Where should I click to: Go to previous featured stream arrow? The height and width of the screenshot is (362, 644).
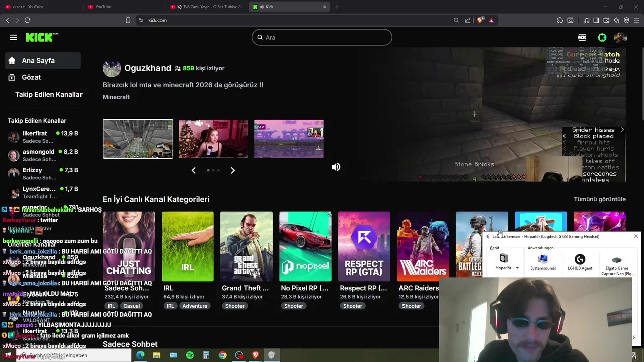193,170
